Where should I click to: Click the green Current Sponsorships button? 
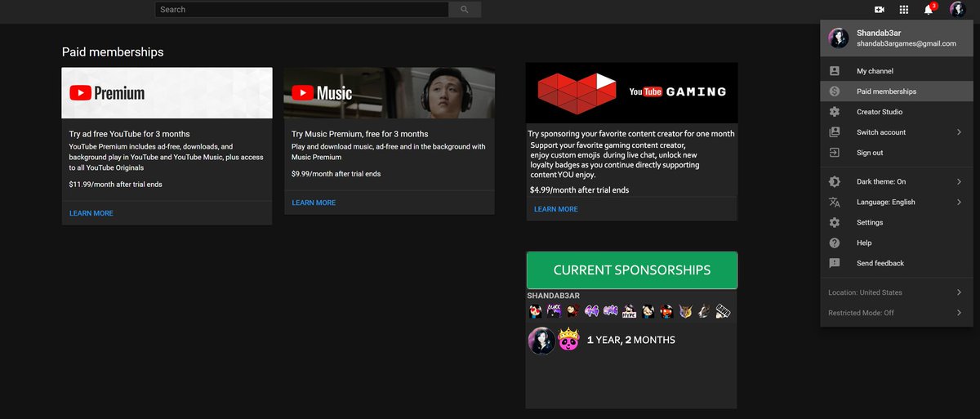coord(632,270)
